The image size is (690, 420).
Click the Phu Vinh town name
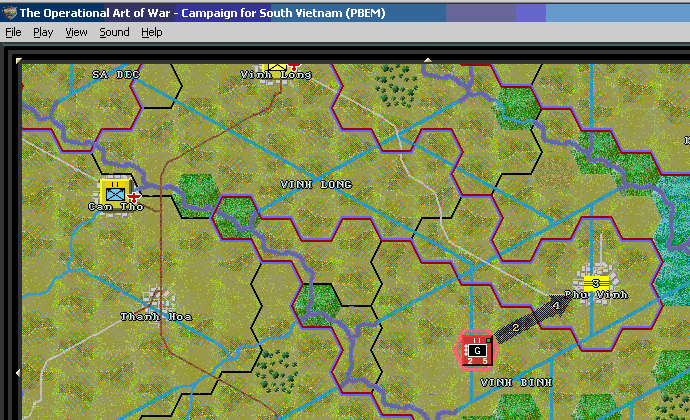tap(596, 295)
